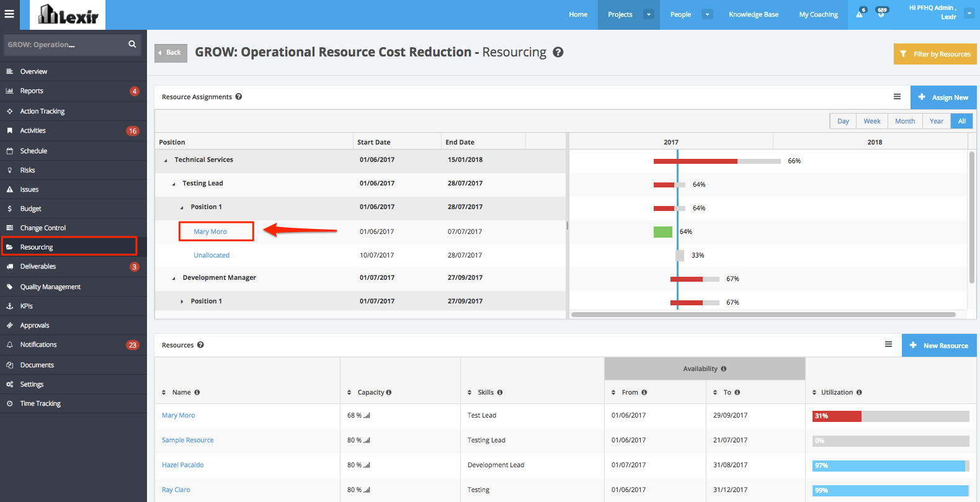Viewport: 980px width, 502px height.
Task: Click info icon next to Availability
Action: (x=723, y=369)
